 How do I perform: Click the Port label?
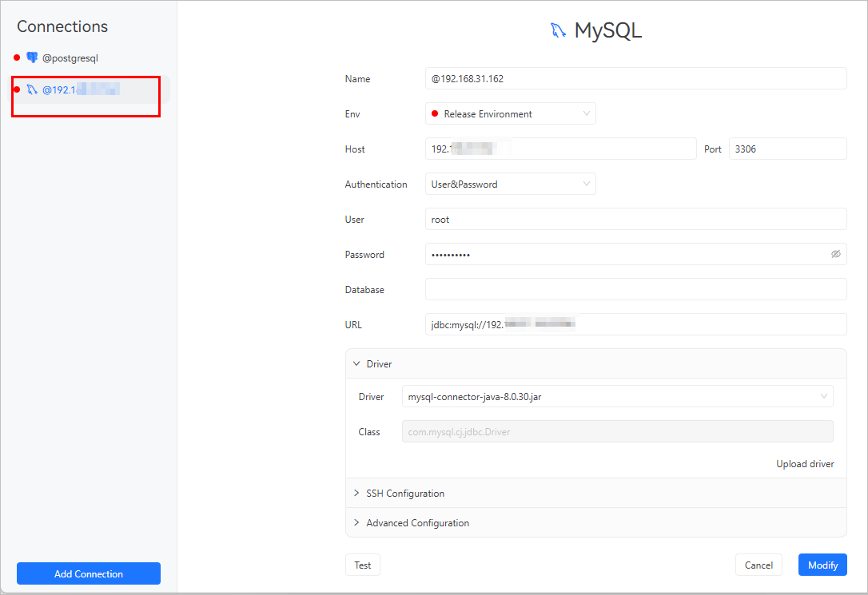(x=712, y=149)
